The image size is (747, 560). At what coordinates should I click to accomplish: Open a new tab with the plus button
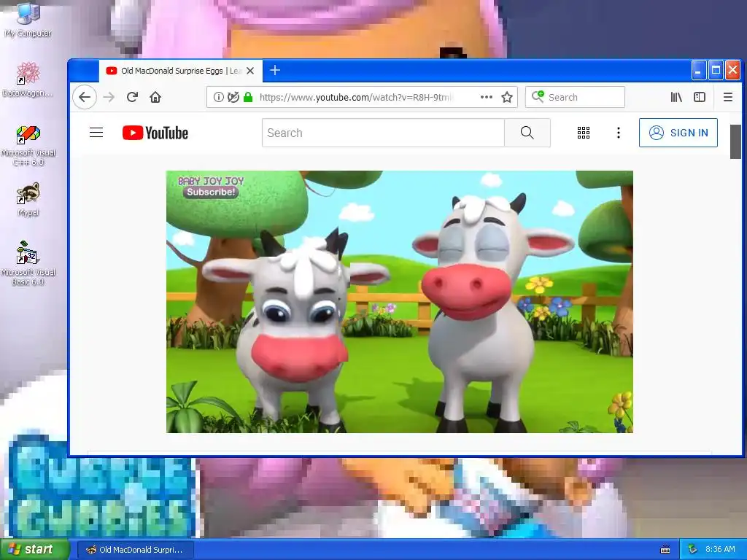pos(275,71)
